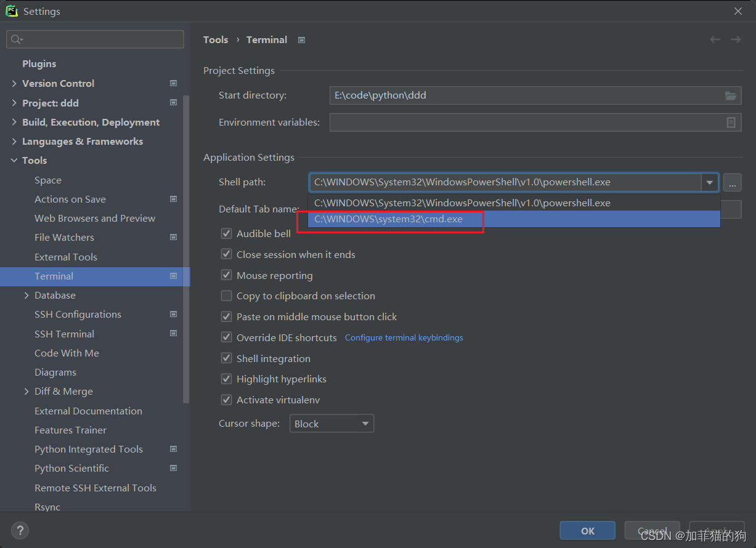Click the settings tree vertical scrollbar
This screenshot has width=756, height=548.
click(x=187, y=249)
